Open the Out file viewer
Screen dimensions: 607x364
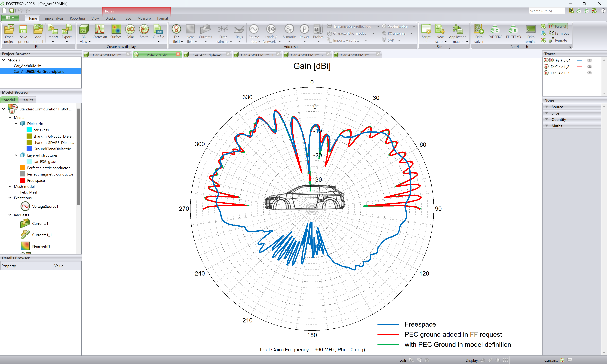point(158,34)
